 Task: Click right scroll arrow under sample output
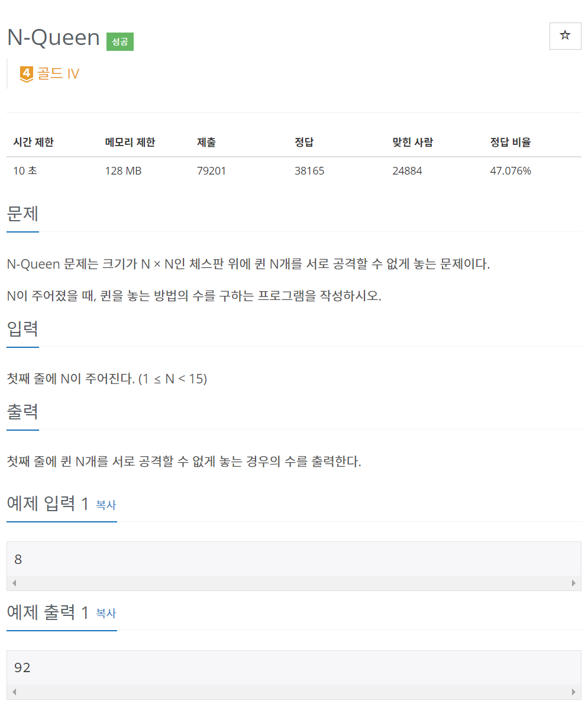[x=574, y=692]
